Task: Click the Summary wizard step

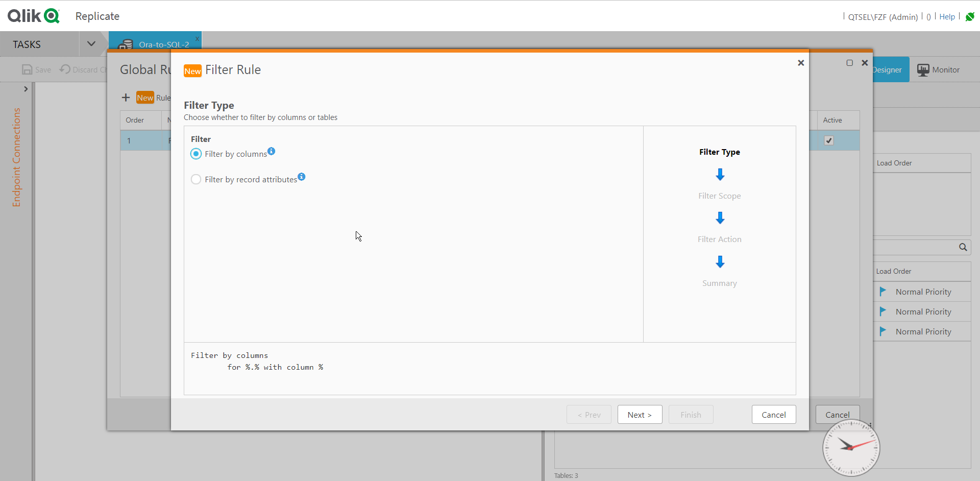Action: click(720, 283)
